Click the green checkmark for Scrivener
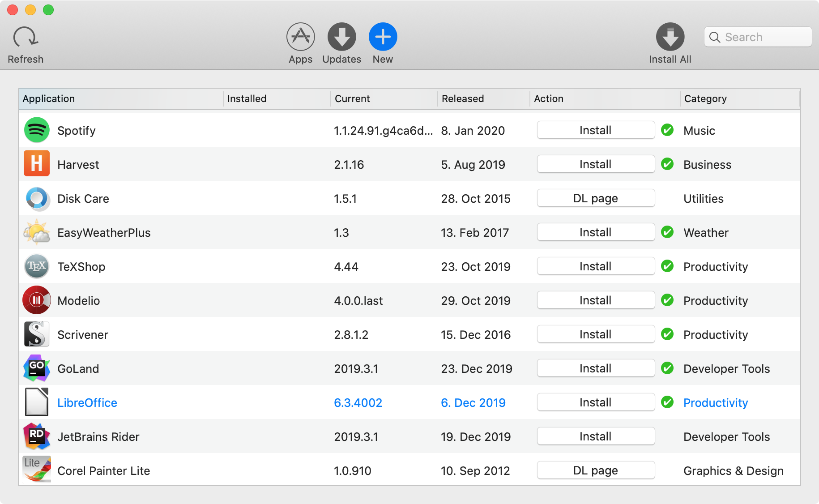819x504 pixels. pyautogui.click(x=667, y=334)
